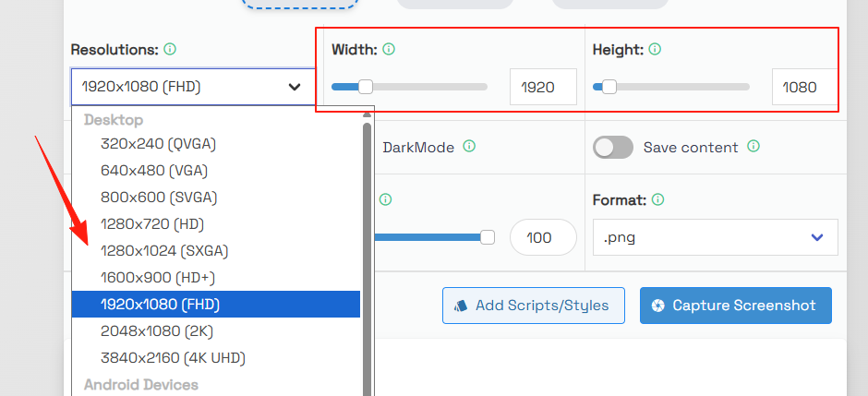Click the Width slider handle
This screenshot has width=868, height=396.
[x=366, y=87]
